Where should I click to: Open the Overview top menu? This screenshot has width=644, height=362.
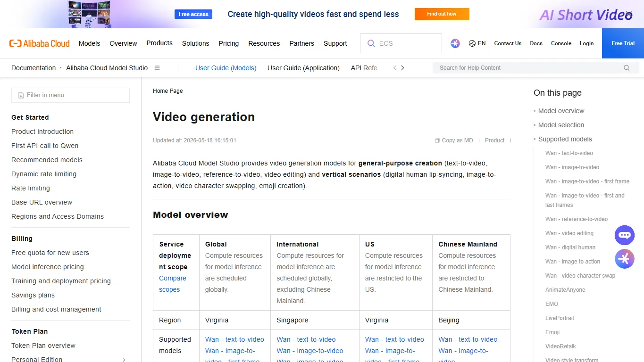pyautogui.click(x=123, y=43)
